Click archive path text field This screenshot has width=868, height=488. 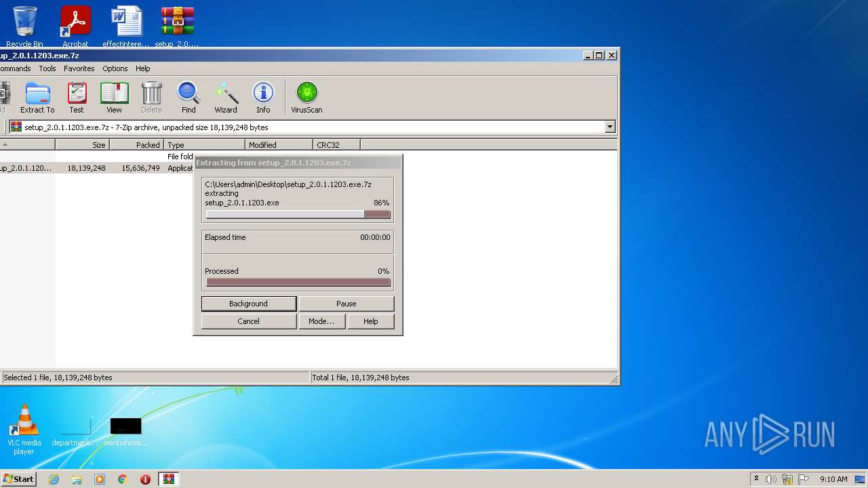click(x=307, y=127)
